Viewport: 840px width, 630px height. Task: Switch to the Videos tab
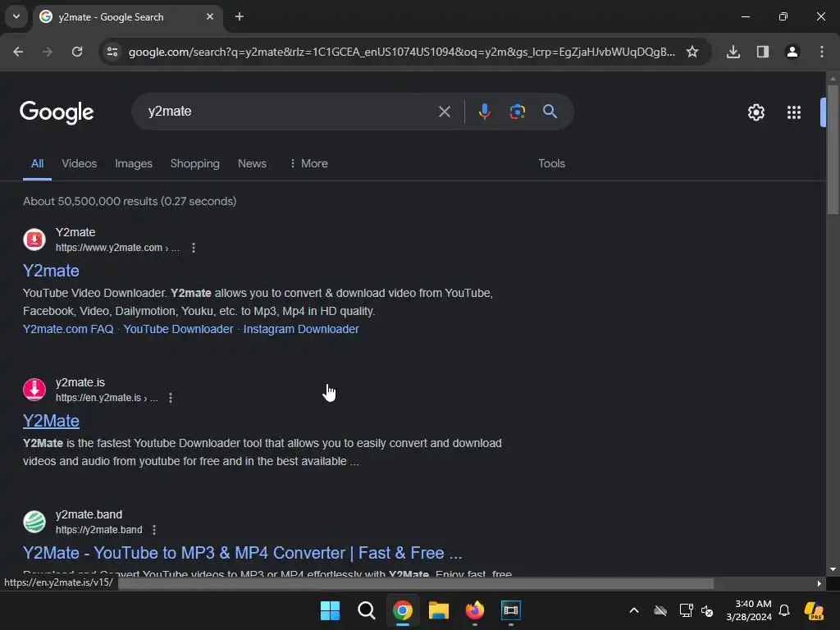pos(80,164)
